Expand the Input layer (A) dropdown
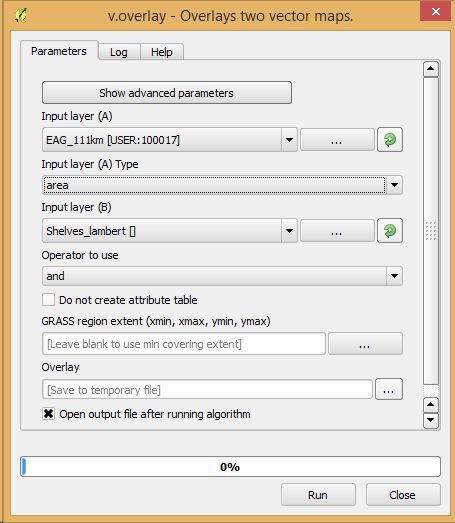Image resolution: width=455 pixels, height=523 pixels. [x=289, y=140]
